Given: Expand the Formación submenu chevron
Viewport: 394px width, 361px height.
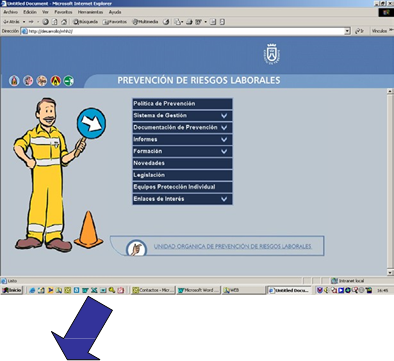Looking at the screenshot, I should pyautogui.click(x=224, y=151).
